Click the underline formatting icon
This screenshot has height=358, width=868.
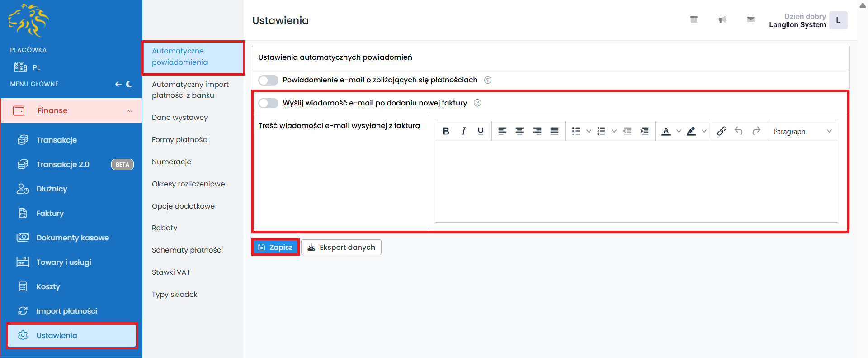(x=481, y=131)
